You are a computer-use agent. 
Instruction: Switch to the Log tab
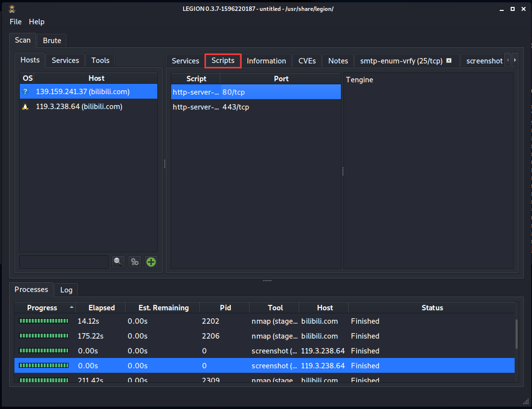tap(66, 290)
